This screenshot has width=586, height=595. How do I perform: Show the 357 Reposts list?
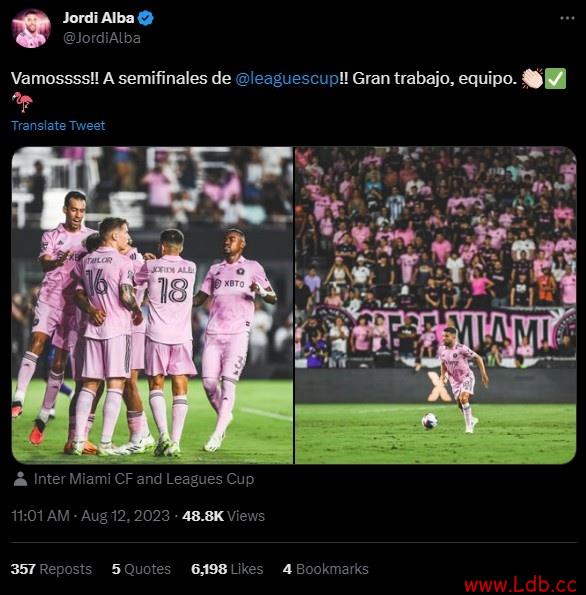[51, 569]
